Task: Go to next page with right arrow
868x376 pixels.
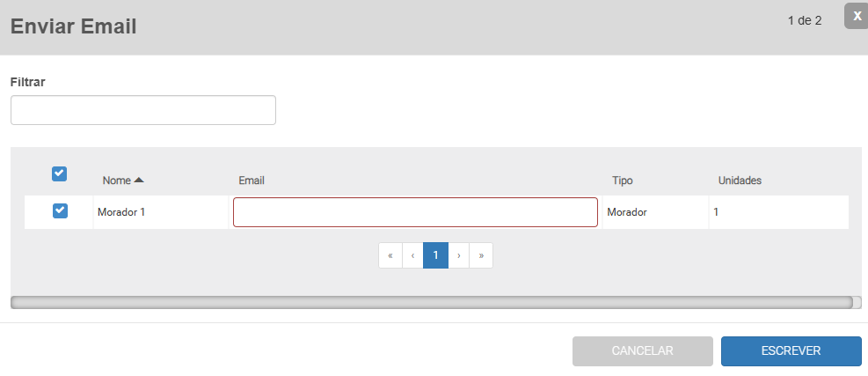Action: 459,255
